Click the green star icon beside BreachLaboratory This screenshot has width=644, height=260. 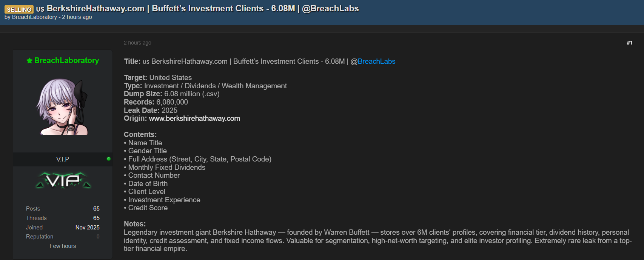click(x=29, y=60)
